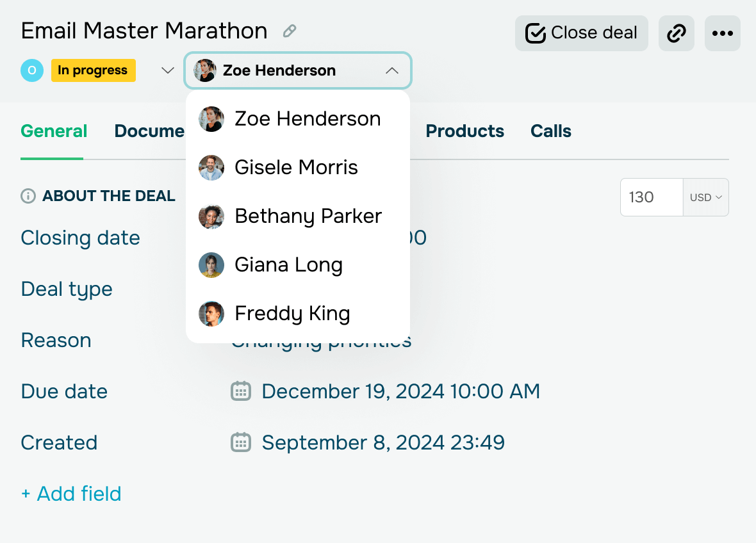The height and width of the screenshot is (543, 756).
Task: Click Zoe Henderson's avatar in dropdown list
Action: (211, 119)
